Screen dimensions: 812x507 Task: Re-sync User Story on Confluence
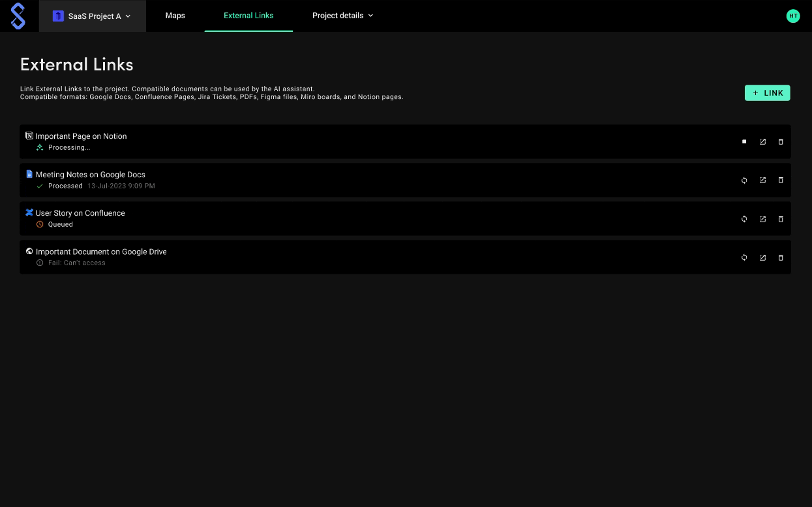click(744, 219)
